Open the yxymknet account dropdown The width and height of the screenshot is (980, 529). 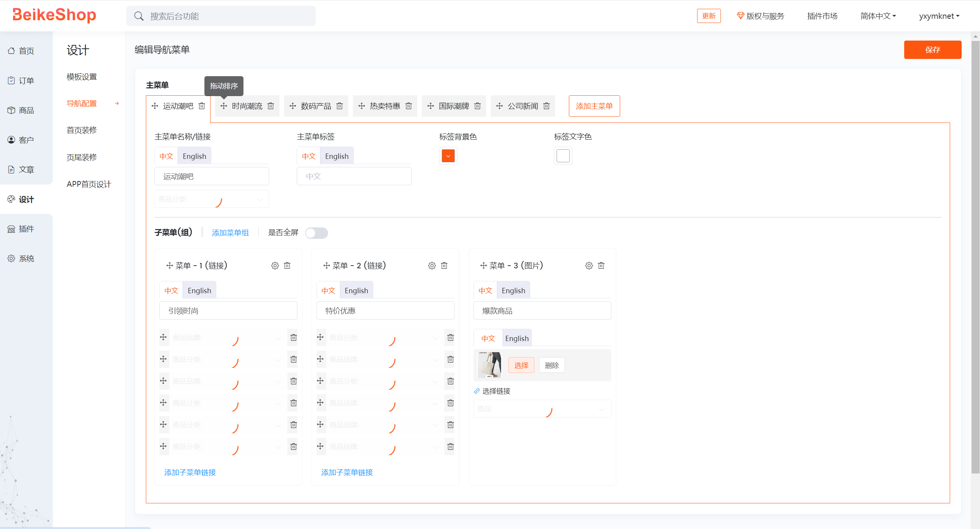tap(939, 16)
